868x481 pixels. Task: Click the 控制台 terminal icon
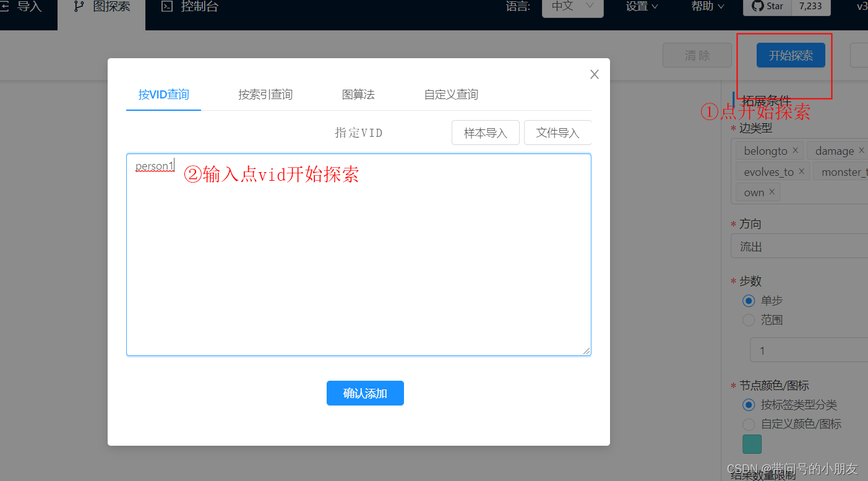pos(166,7)
